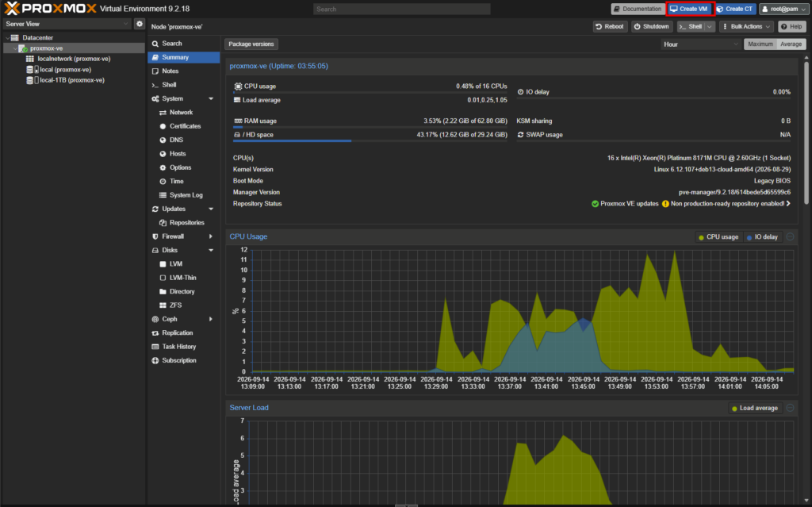
Task: Switch graph values to Average
Action: 791,44
